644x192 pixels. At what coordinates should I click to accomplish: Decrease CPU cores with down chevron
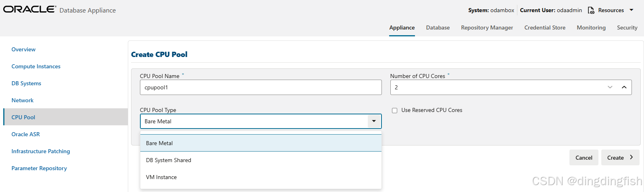tap(610, 87)
